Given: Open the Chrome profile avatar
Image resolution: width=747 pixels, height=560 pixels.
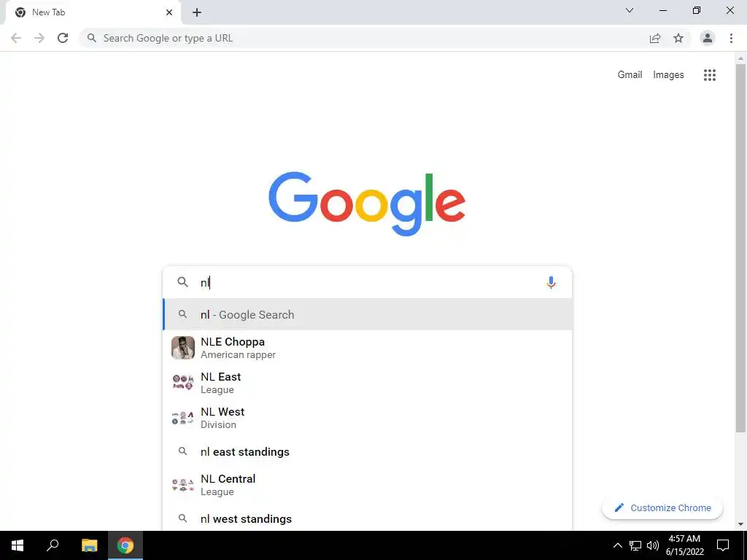Looking at the screenshot, I should [708, 38].
